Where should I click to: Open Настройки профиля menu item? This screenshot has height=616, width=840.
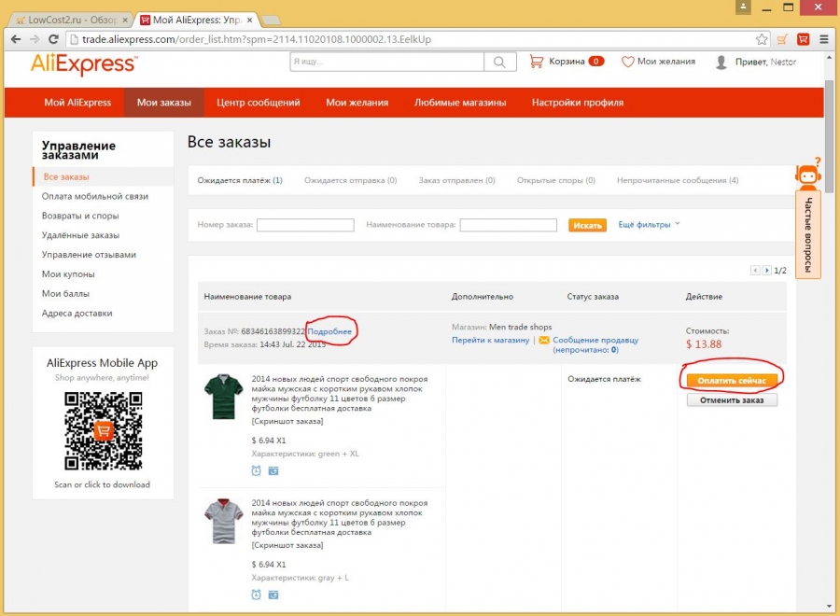(x=578, y=103)
